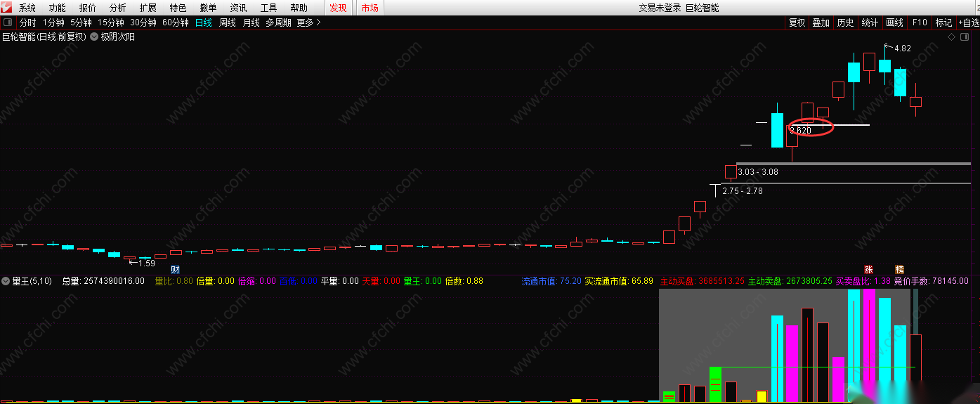Click the 标记 button
Image resolution: width=980 pixels, height=404 pixels.
coord(943,22)
